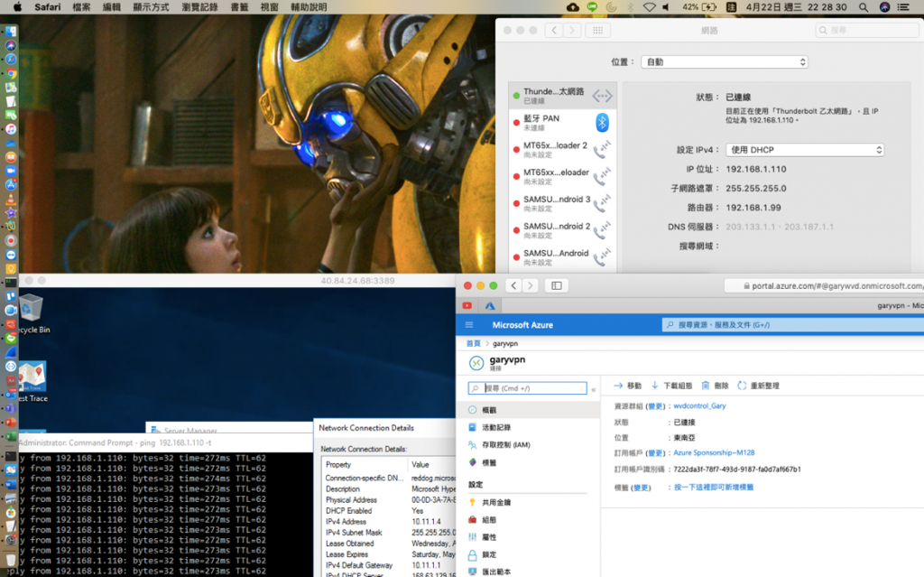Click the Trace shortcut icon on remote desktop
Image resolution: width=924 pixels, height=577 pixels.
click(x=32, y=382)
